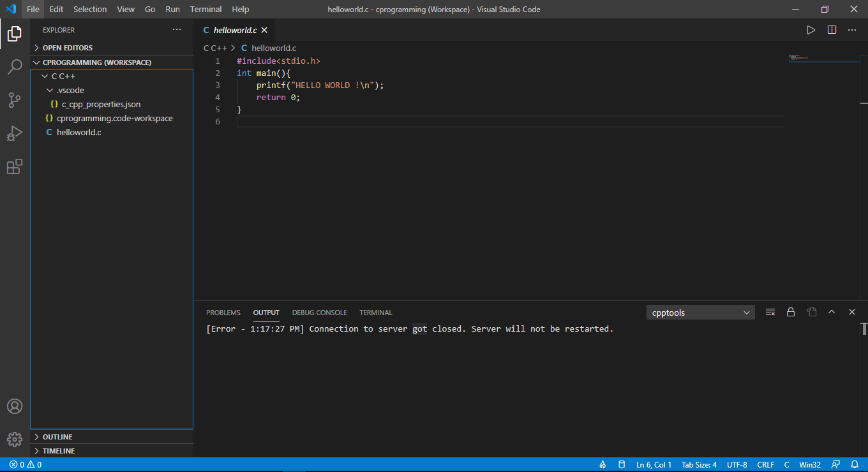Image resolution: width=868 pixels, height=472 pixels.
Task: Change language mode C in status bar
Action: click(786, 464)
